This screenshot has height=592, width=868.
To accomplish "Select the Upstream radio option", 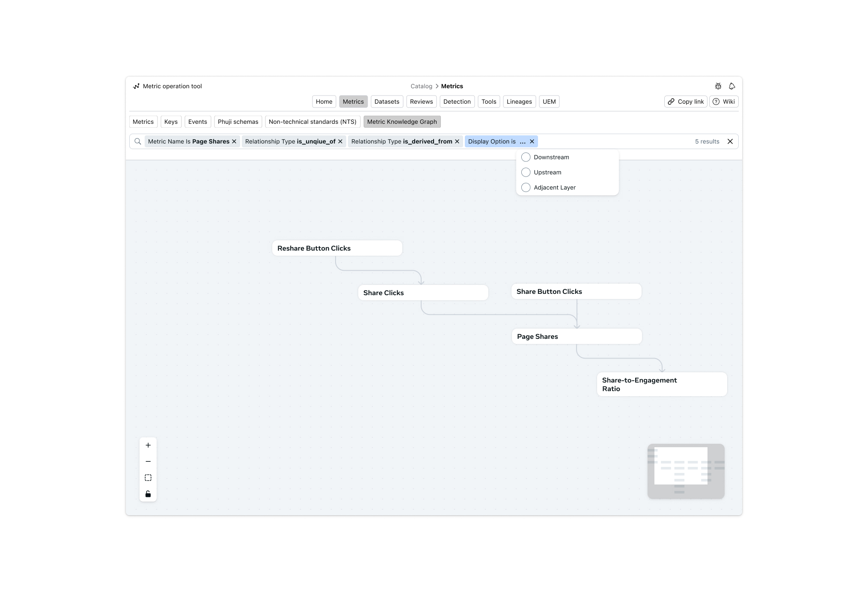I will (x=526, y=172).
